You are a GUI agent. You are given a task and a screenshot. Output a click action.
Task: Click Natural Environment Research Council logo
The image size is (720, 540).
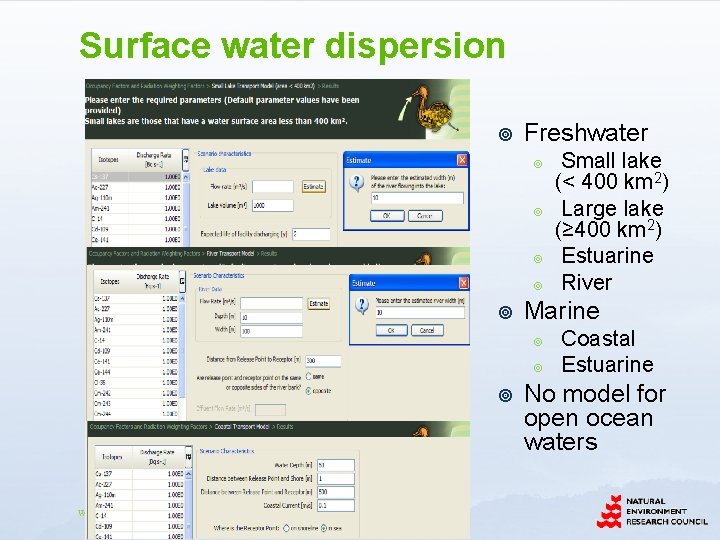pyautogui.click(x=652, y=511)
